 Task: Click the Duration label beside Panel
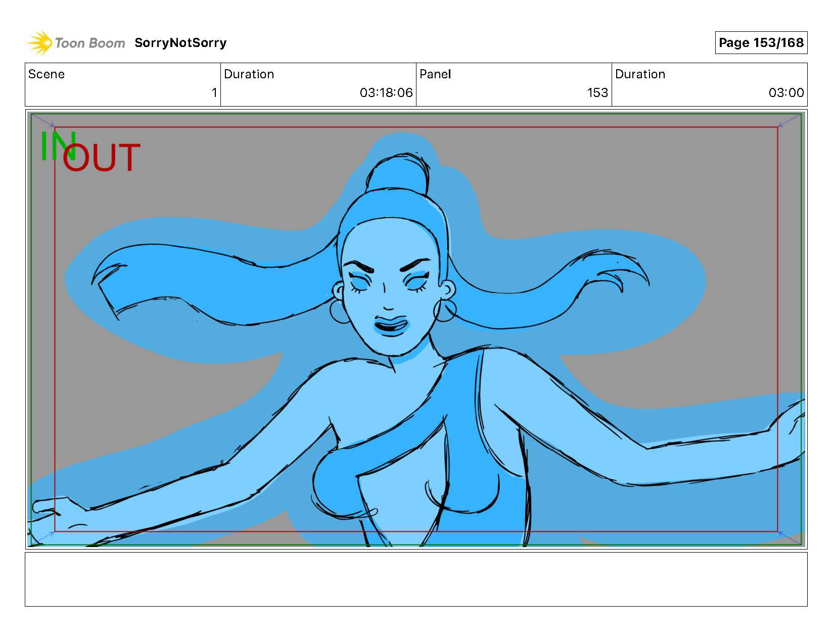[x=640, y=74]
